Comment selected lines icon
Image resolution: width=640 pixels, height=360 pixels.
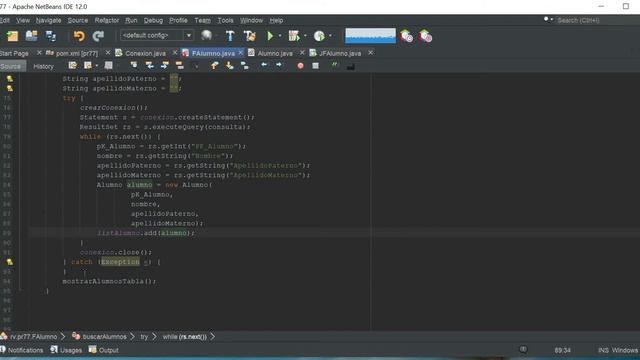click(335, 65)
